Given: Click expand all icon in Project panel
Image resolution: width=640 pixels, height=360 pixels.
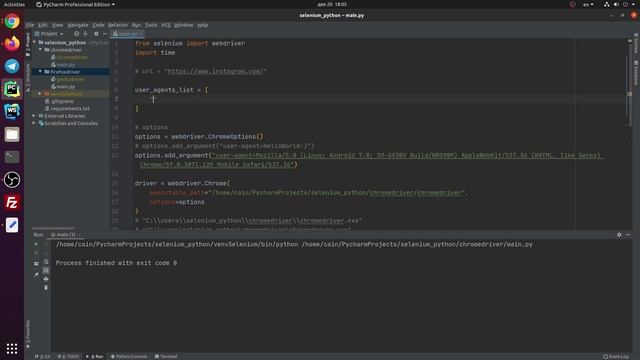Looking at the screenshot, I should tap(85, 34).
